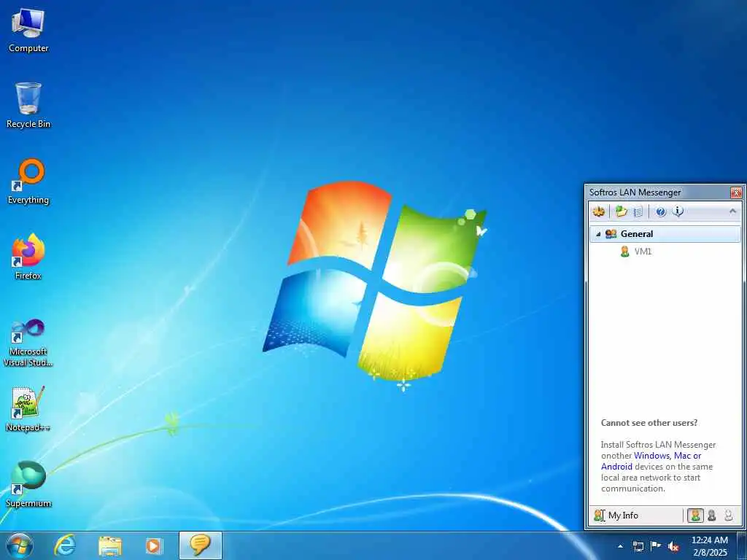Launch the Supermium desktop shortcut
The width and height of the screenshot is (747, 560).
(x=28, y=484)
